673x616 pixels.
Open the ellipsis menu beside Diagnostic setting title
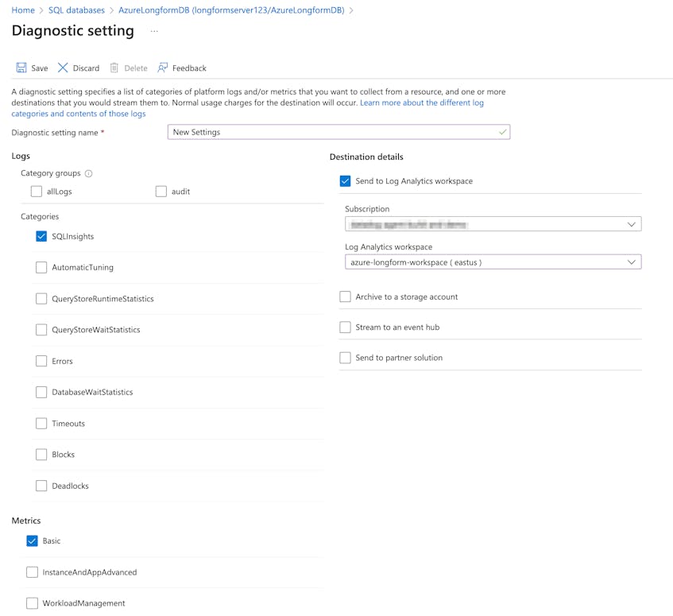(x=154, y=31)
